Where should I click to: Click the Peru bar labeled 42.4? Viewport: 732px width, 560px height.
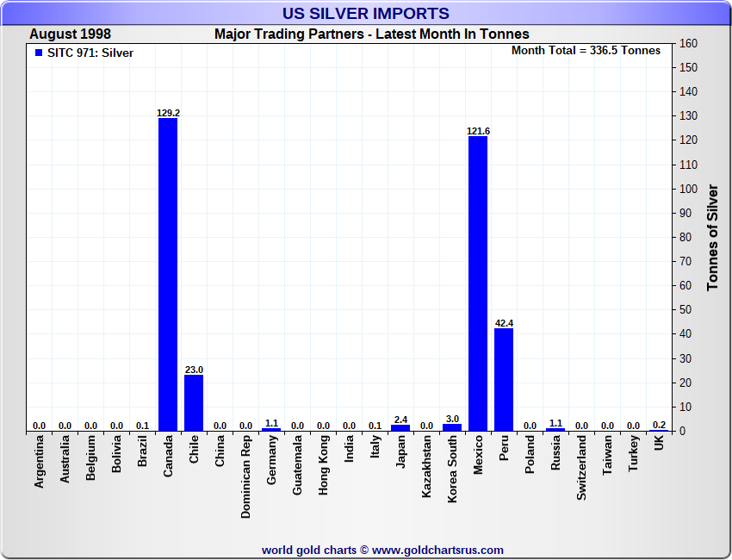504,379
